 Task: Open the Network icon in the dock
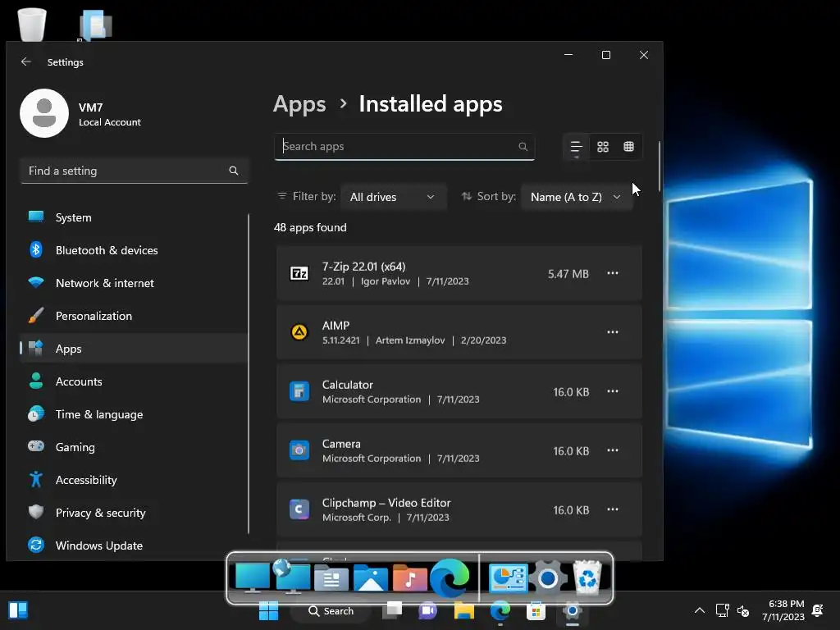click(292, 577)
